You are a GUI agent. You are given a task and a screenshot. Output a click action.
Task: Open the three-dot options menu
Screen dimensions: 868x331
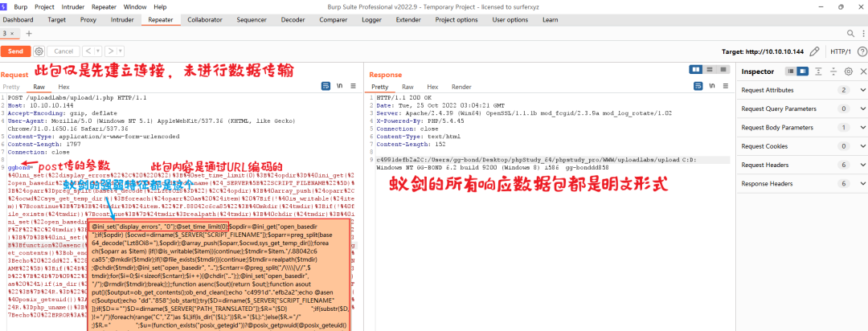click(x=862, y=33)
